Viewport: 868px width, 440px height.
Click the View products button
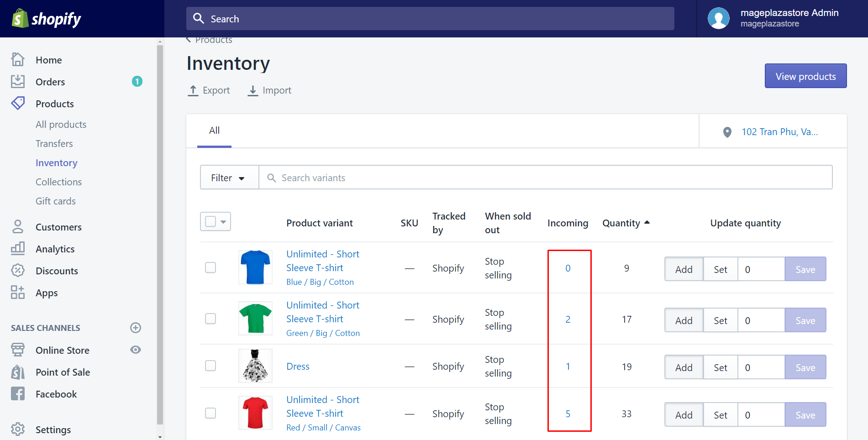(x=805, y=76)
